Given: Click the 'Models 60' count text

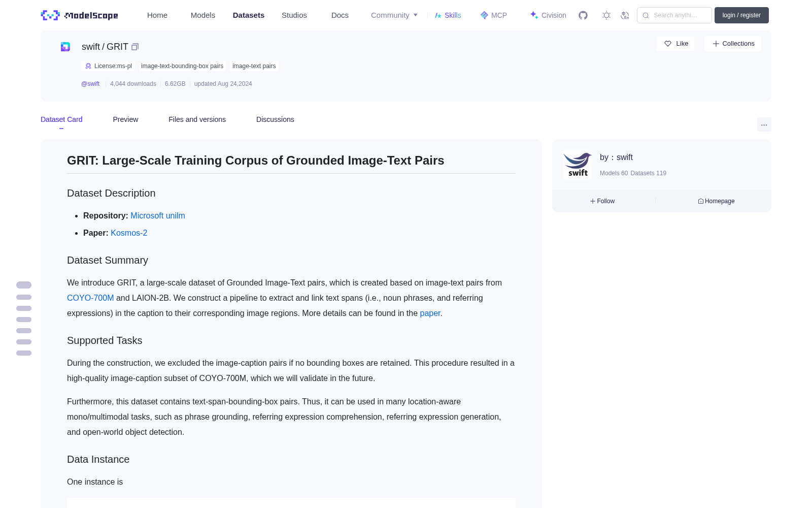Looking at the screenshot, I should point(614,173).
